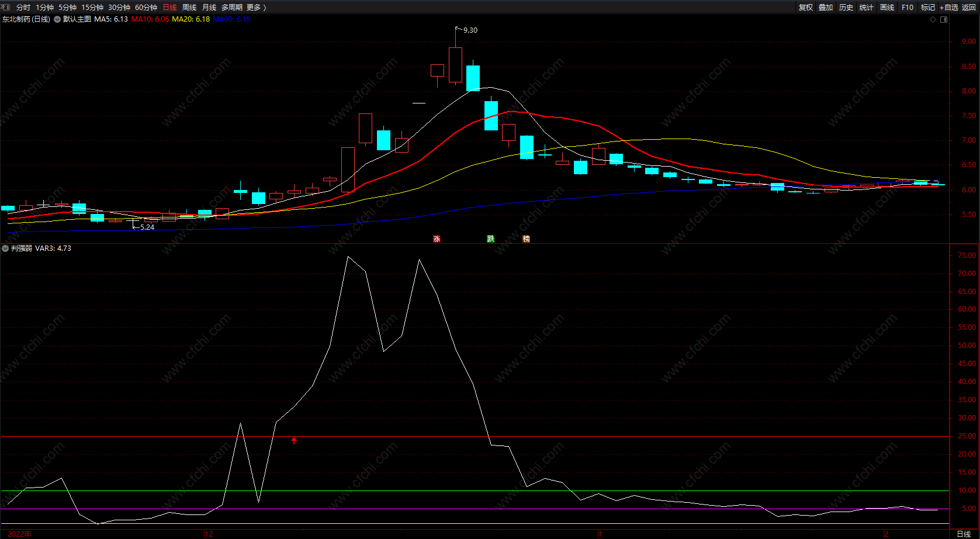The height and width of the screenshot is (539, 980).
Task: Open the 60分钟 period chart
Action: point(146,8)
